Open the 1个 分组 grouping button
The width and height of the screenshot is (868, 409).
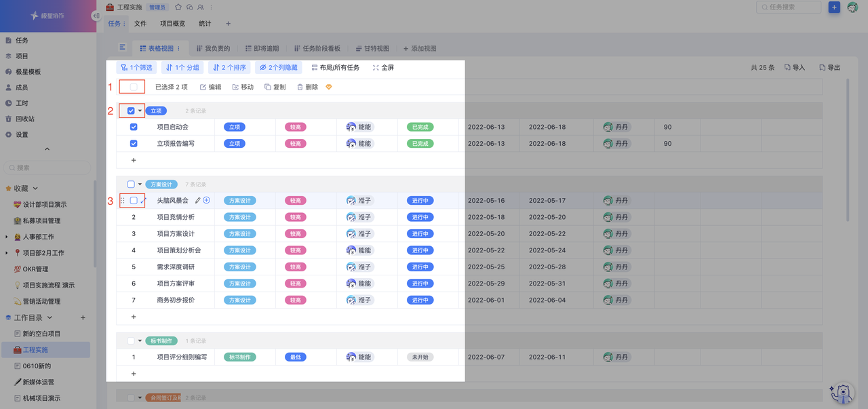tap(183, 68)
